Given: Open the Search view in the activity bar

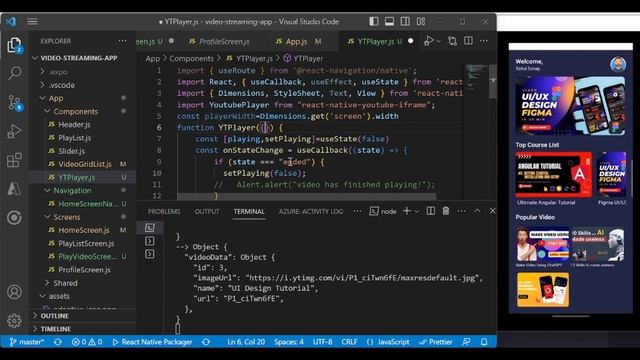Looking at the screenshot, I should 15,74.
